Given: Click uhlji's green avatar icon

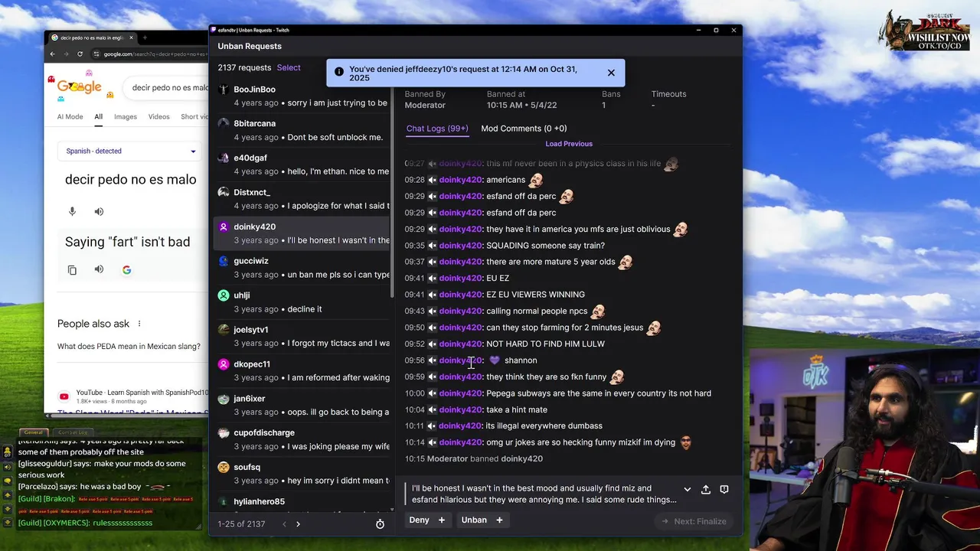Looking at the screenshot, I should point(224,295).
